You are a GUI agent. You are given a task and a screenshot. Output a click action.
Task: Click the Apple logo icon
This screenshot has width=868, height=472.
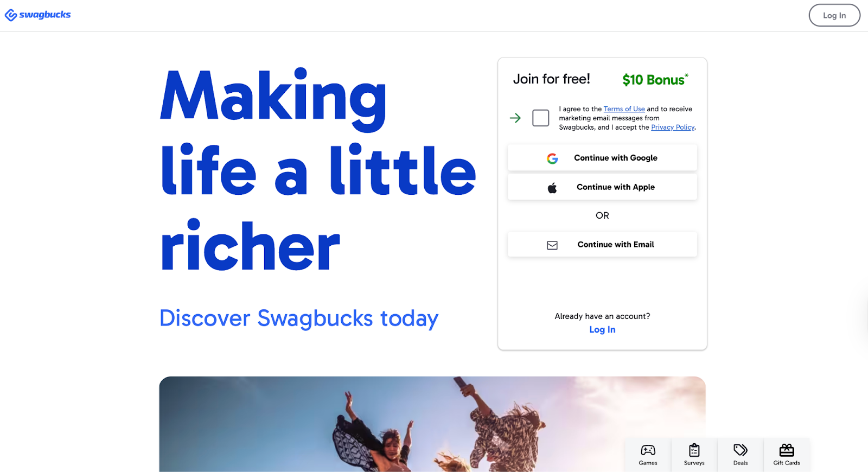(552, 188)
